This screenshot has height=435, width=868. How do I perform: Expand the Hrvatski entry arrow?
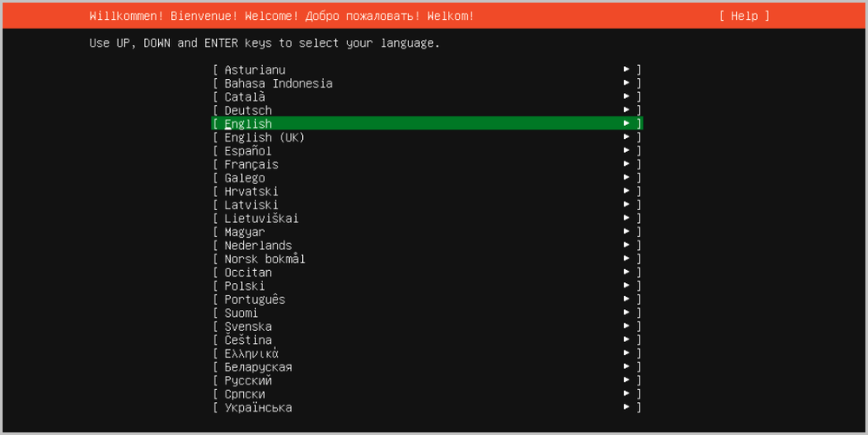click(626, 191)
